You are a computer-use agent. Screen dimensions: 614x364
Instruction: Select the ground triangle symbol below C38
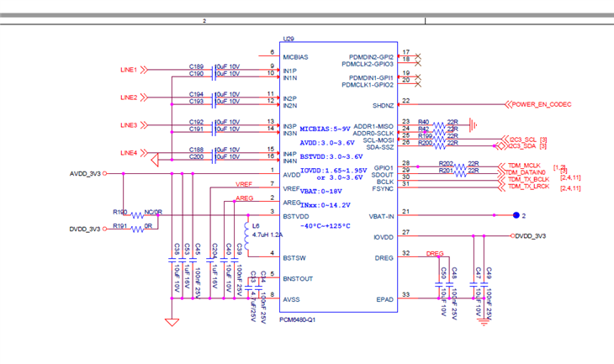(172, 322)
